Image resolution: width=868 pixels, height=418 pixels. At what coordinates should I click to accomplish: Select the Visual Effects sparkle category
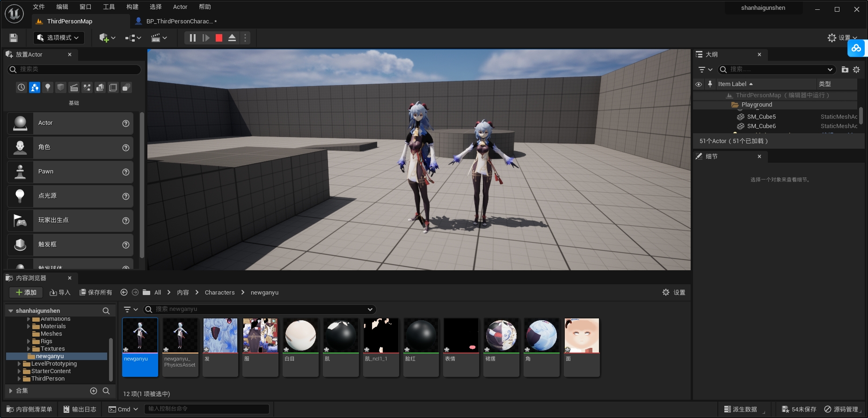pos(87,87)
